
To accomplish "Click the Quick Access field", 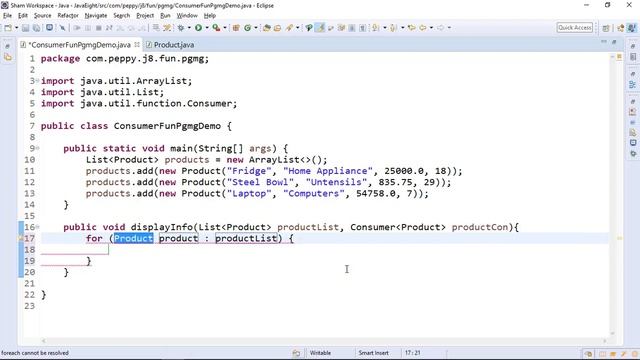I will tap(575, 27).
